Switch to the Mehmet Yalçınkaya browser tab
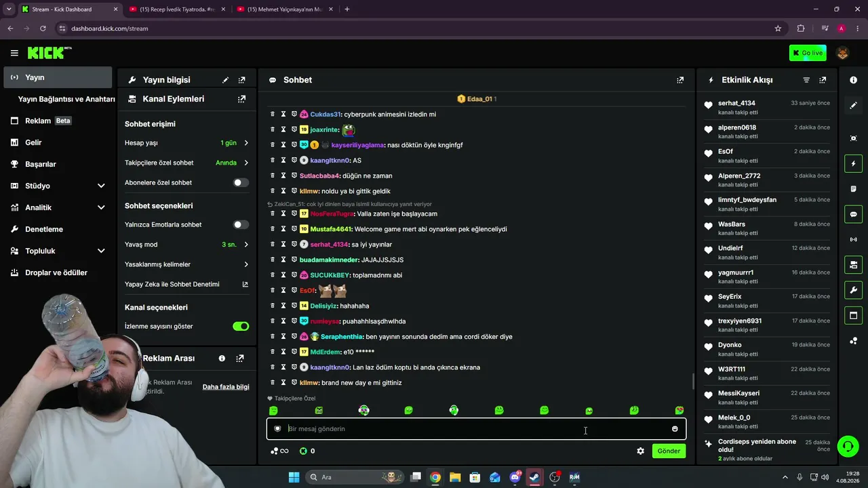Screen dimensions: 868x488 pos(285,9)
